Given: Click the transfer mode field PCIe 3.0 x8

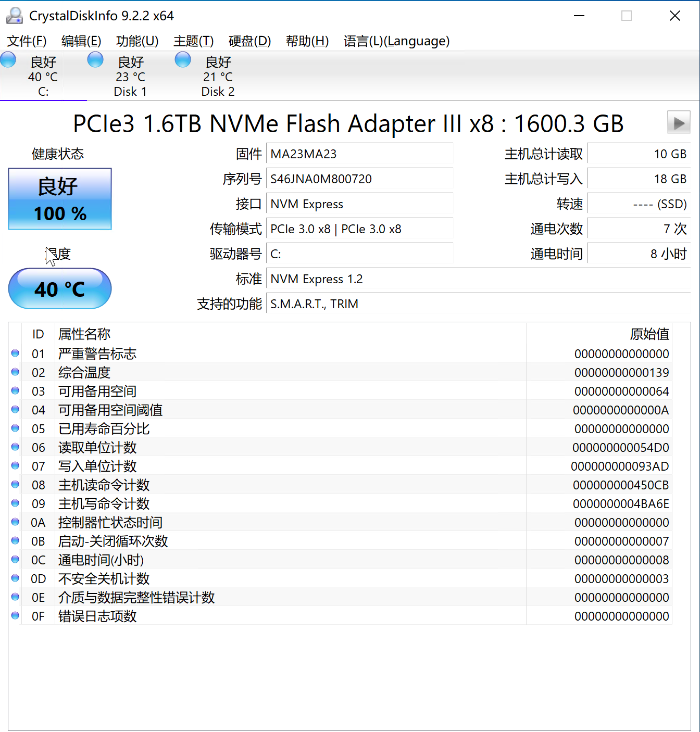Looking at the screenshot, I should [x=359, y=229].
